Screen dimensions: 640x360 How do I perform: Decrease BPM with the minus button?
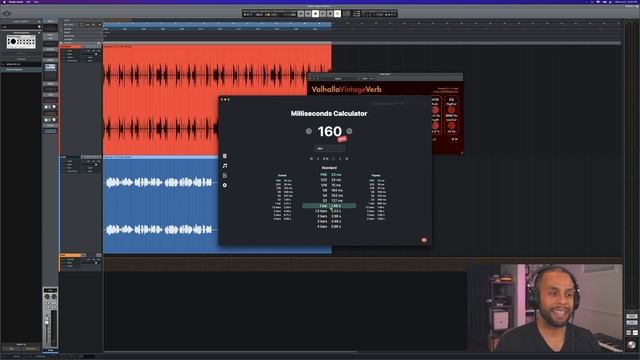(309, 131)
